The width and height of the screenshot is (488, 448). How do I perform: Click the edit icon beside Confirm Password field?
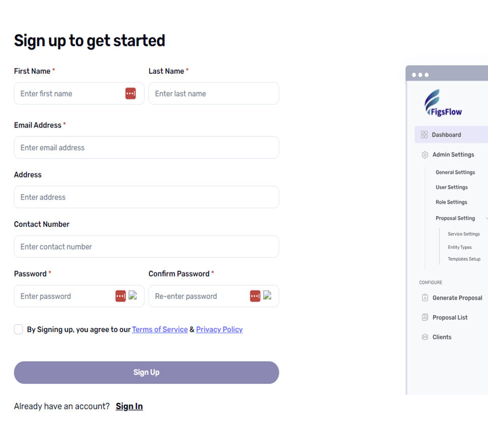click(x=266, y=296)
